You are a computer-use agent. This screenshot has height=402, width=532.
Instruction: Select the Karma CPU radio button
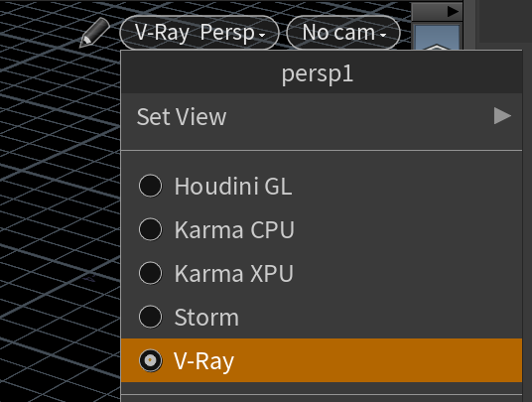(x=150, y=229)
